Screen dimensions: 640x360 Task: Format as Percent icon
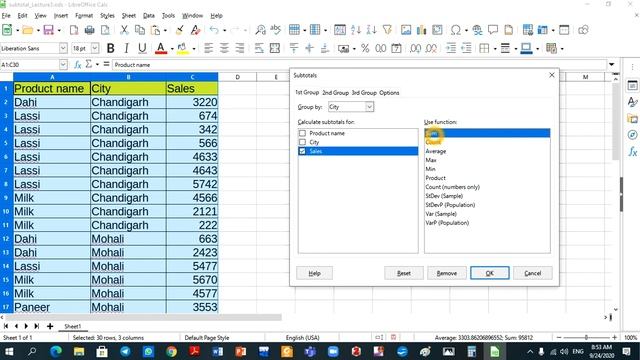coord(365,49)
